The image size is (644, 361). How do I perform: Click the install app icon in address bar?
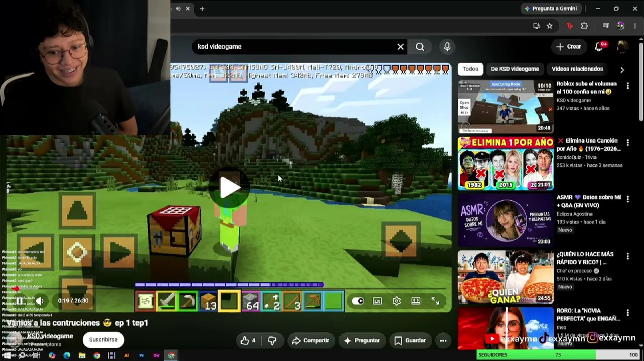pyautogui.click(x=537, y=26)
